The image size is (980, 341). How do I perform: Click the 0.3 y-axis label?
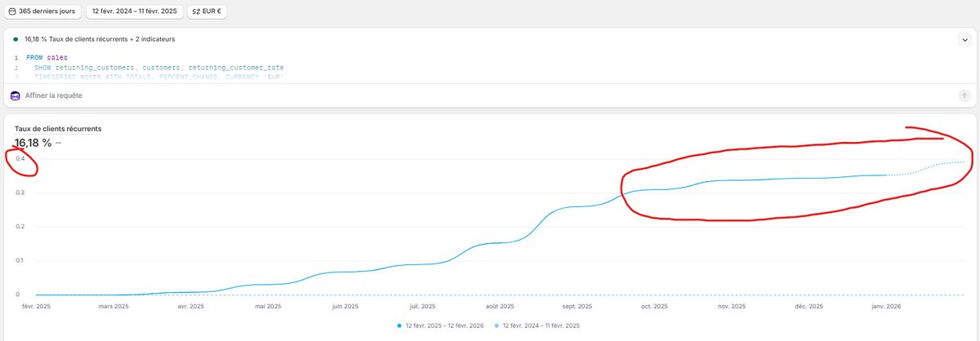(20, 193)
